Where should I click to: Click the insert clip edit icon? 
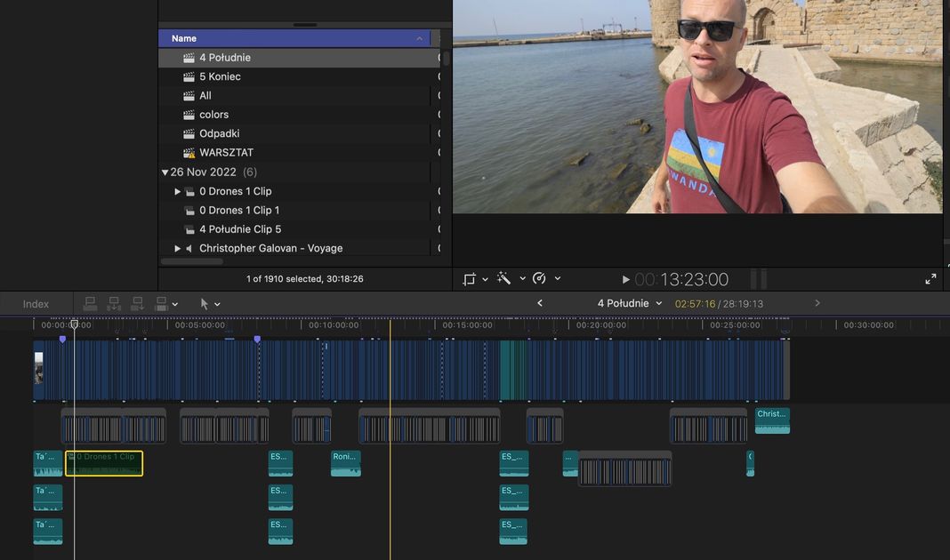114,304
